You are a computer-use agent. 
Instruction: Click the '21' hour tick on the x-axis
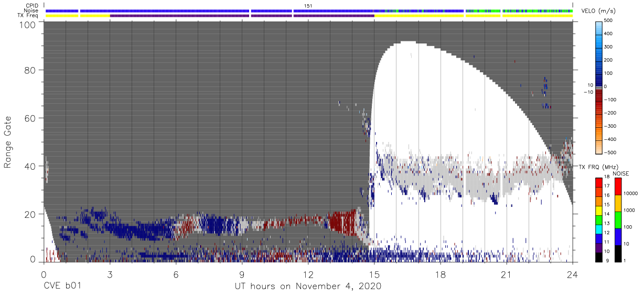pyautogui.click(x=506, y=274)
